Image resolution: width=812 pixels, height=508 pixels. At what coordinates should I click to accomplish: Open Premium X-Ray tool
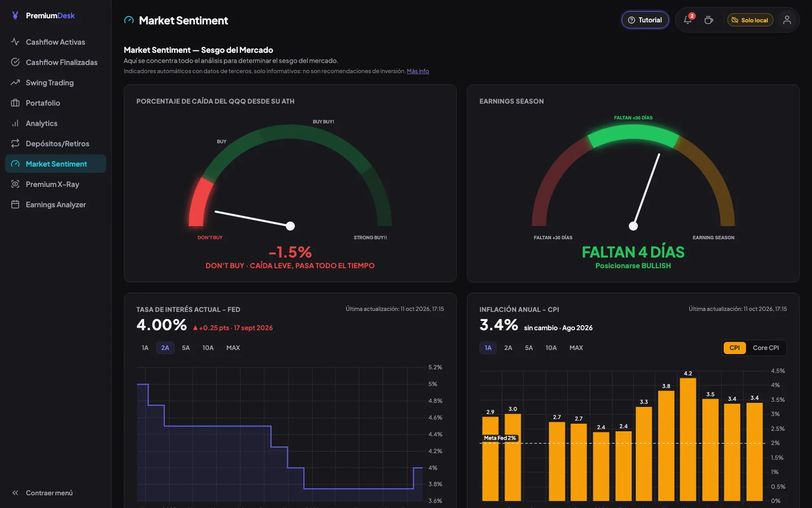pos(55,184)
